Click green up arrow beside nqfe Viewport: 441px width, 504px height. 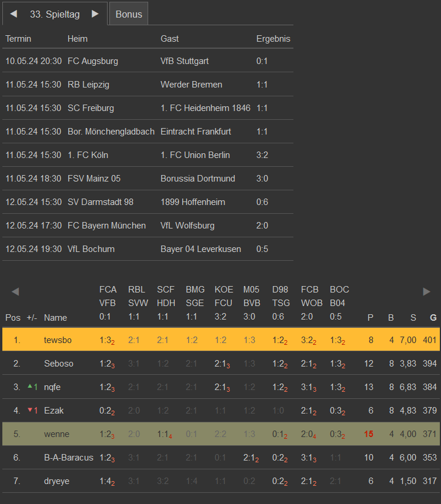31,386
